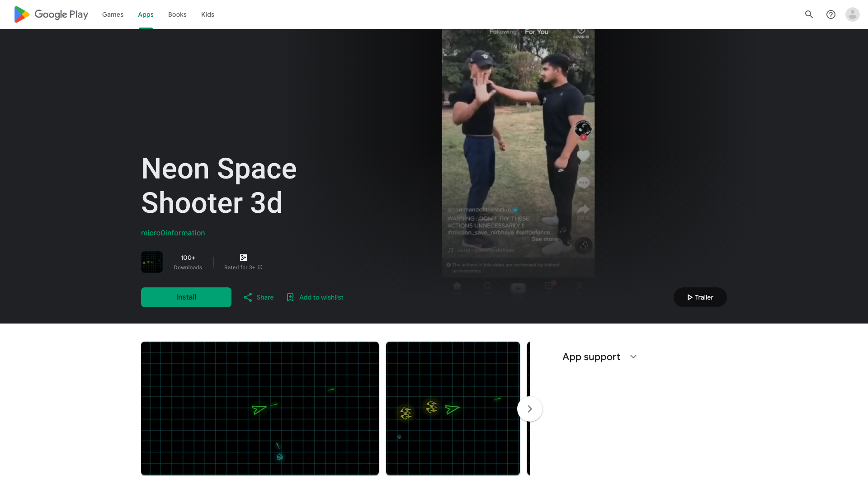This screenshot has width=868, height=488.
Task: Open the account profile avatar
Action: pos(852,14)
